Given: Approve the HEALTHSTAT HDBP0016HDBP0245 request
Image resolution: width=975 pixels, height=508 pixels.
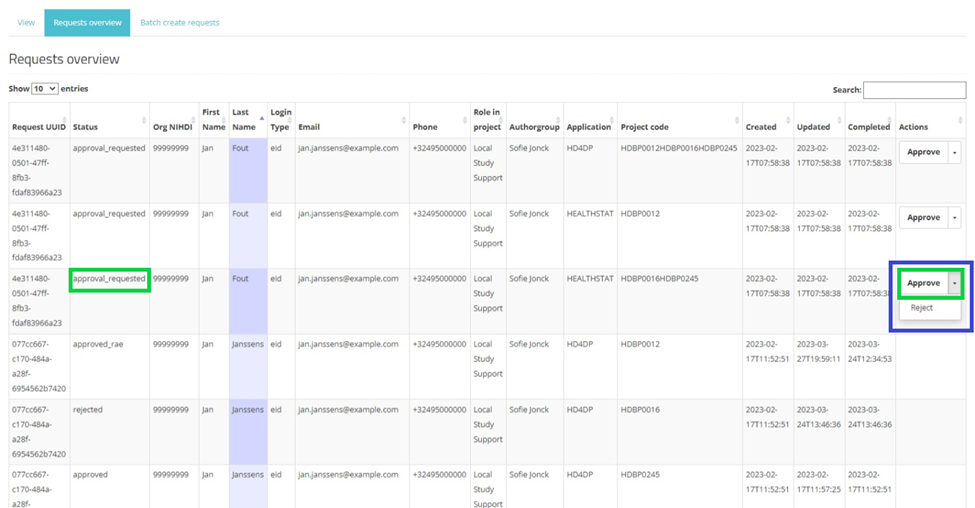Looking at the screenshot, I should click(923, 283).
